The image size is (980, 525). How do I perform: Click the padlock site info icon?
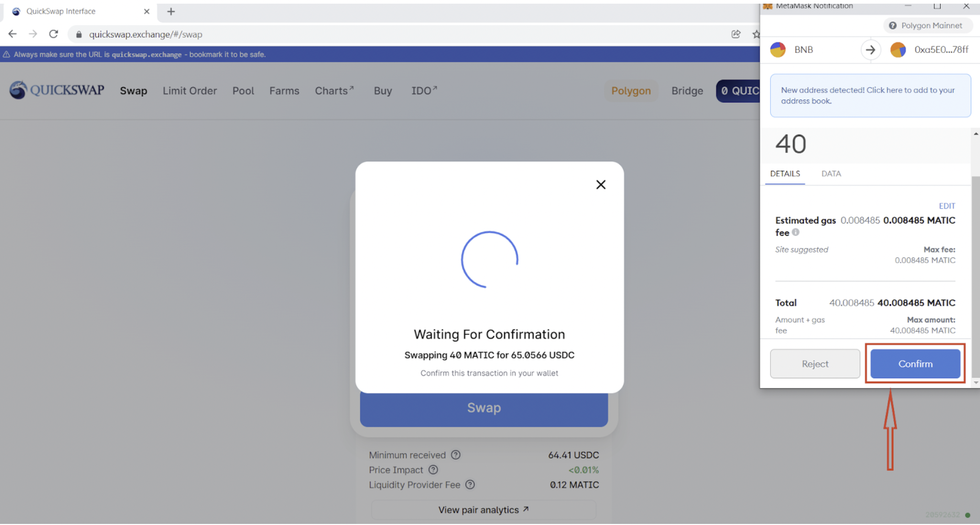pos(79,35)
